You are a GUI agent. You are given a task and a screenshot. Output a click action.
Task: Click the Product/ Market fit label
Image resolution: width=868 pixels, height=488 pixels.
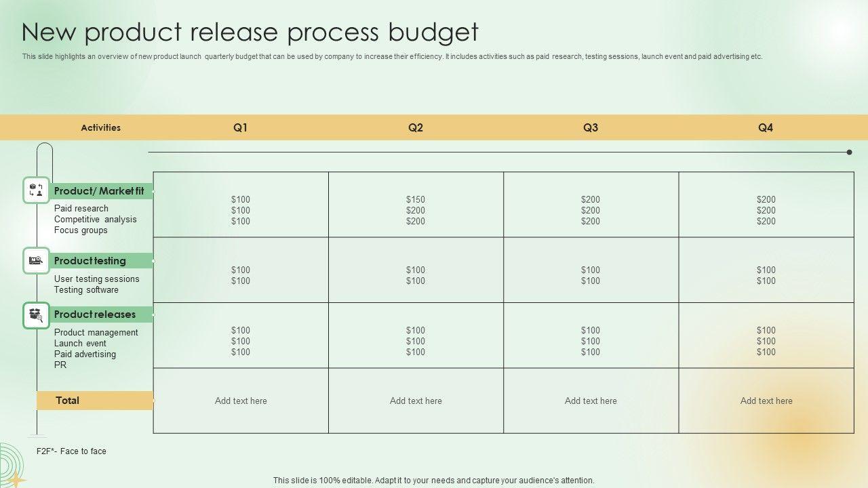coord(99,191)
